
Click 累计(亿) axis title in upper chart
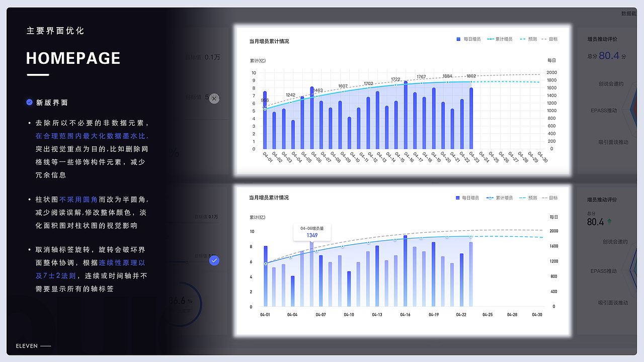[x=258, y=60]
